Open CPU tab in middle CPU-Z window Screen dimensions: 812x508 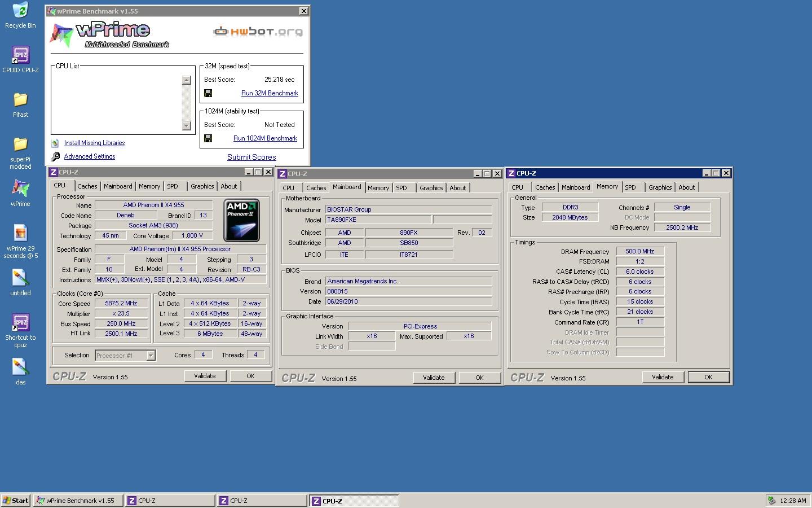tap(289, 188)
